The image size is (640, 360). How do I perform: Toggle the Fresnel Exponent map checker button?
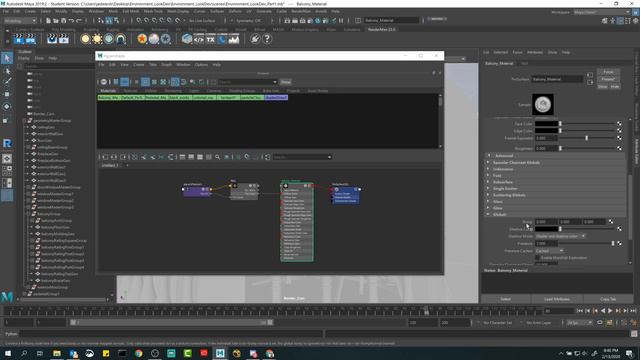[619, 138]
